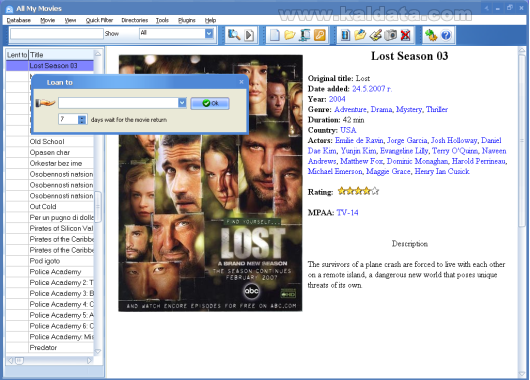This screenshot has width=530, height=380.
Task: Select Per un pugno di dollari row
Action: click(x=50, y=217)
